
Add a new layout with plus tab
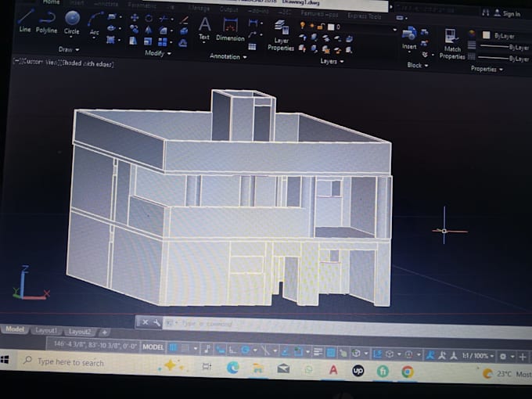tap(105, 332)
